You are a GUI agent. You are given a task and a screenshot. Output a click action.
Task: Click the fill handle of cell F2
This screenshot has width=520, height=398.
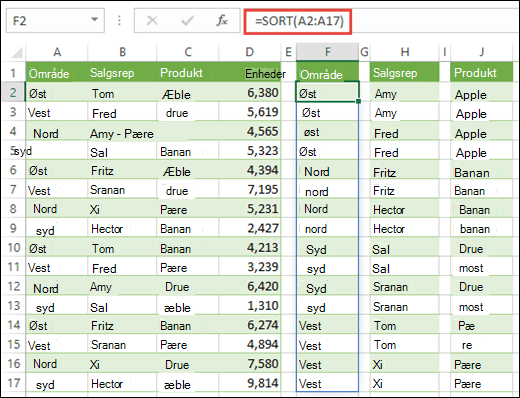358,101
